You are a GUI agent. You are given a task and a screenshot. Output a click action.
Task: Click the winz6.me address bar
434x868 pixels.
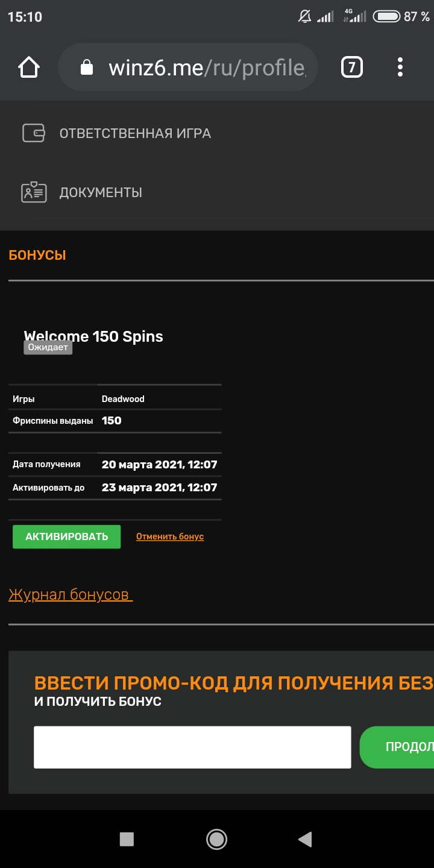(187, 67)
